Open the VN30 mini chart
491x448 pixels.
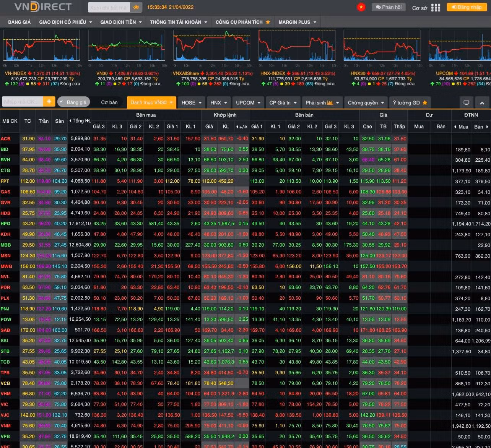click(127, 45)
